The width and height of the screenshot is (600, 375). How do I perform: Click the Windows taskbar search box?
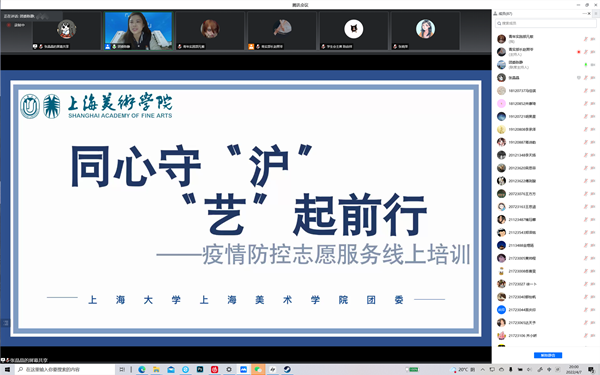pos(65,369)
